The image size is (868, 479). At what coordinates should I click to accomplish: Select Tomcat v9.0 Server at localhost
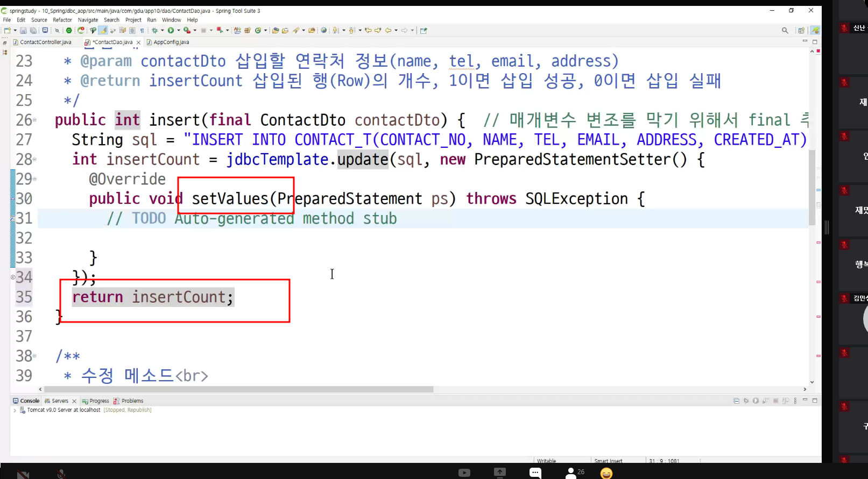tap(63, 410)
